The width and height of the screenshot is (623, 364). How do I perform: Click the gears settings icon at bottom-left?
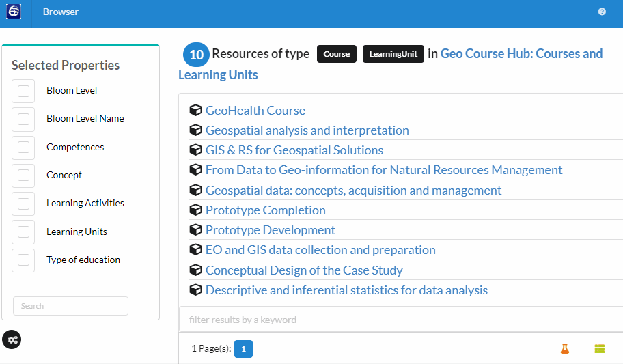(x=12, y=339)
